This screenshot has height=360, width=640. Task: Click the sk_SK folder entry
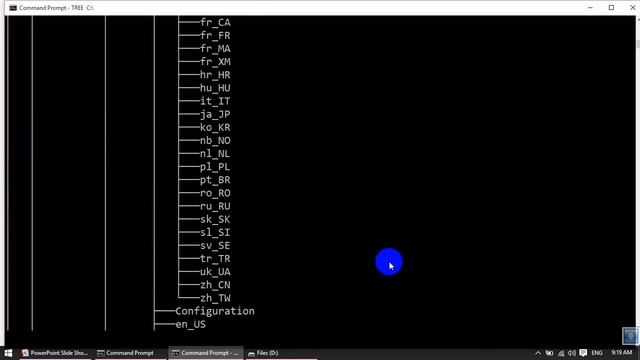[x=215, y=220]
